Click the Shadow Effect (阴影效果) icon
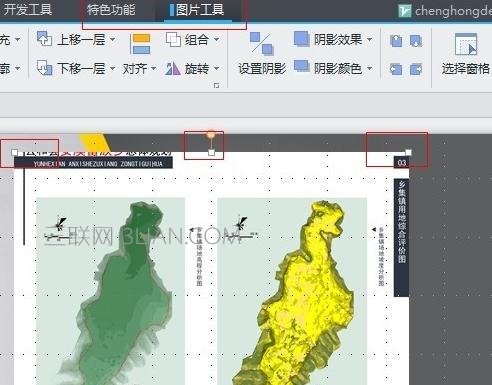Viewport: 492px width, 385px height. pyautogui.click(x=302, y=39)
